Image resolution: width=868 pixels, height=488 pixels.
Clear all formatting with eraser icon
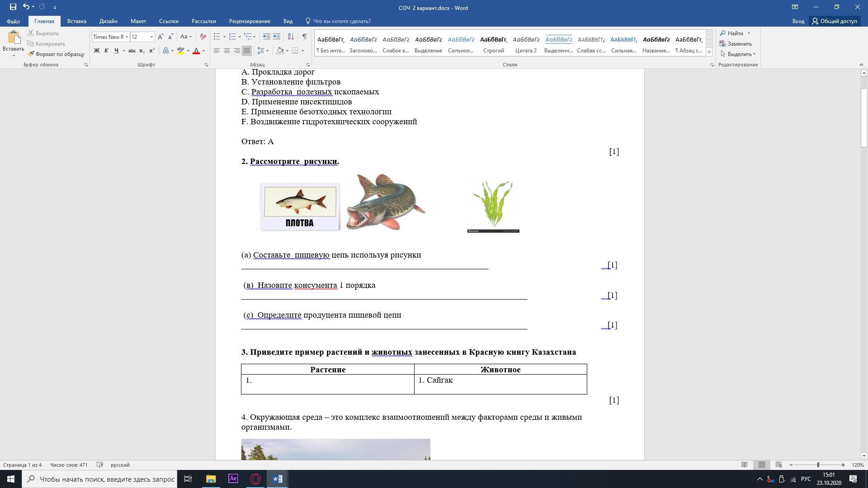pyautogui.click(x=203, y=37)
